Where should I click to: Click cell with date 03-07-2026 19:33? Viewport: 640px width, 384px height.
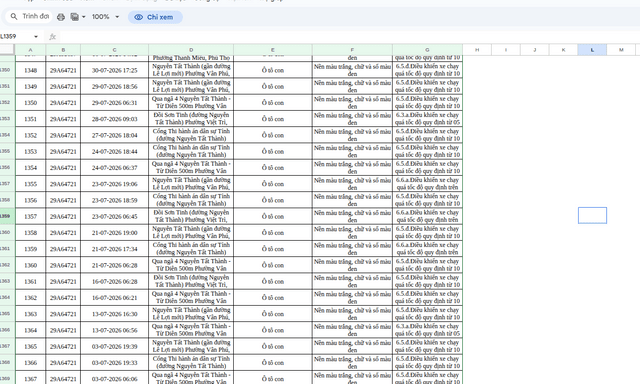115,363
